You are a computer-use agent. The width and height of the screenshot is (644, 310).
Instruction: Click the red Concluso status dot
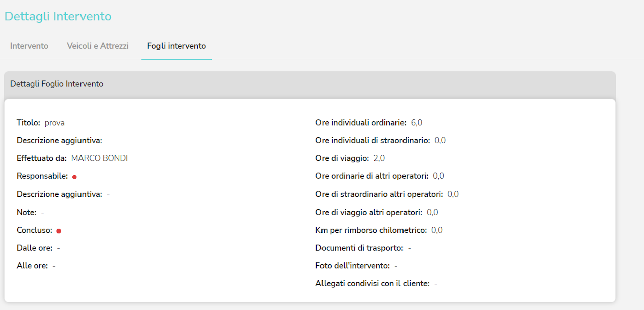click(x=59, y=231)
